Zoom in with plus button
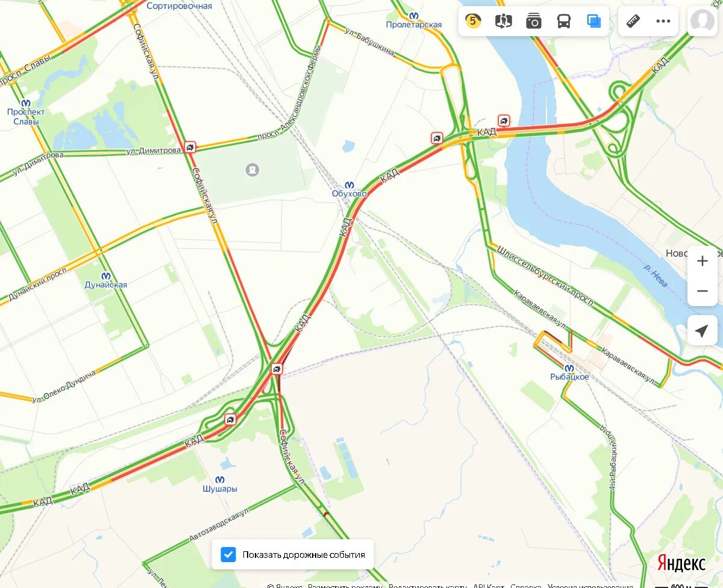This screenshot has width=723, height=588. [x=703, y=261]
